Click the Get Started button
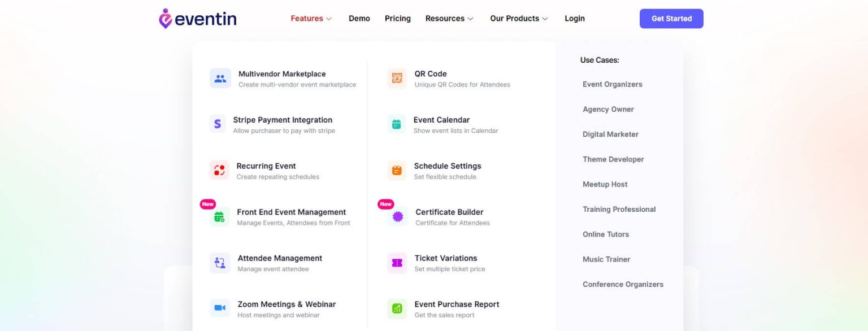This screenshot has height=331, width=868. 671,18
